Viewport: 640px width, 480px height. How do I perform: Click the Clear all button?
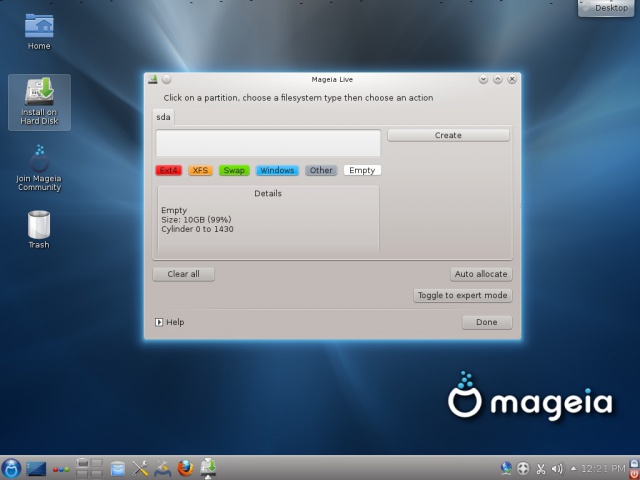tap(184, 274)
